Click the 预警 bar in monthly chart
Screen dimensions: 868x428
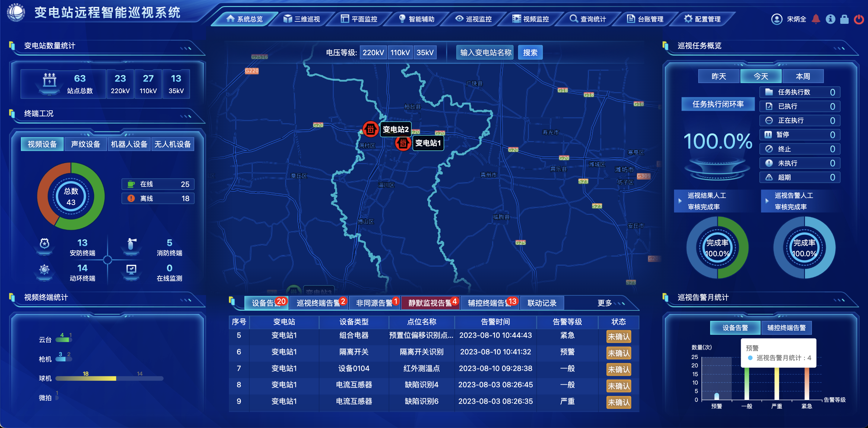(717, 396)
